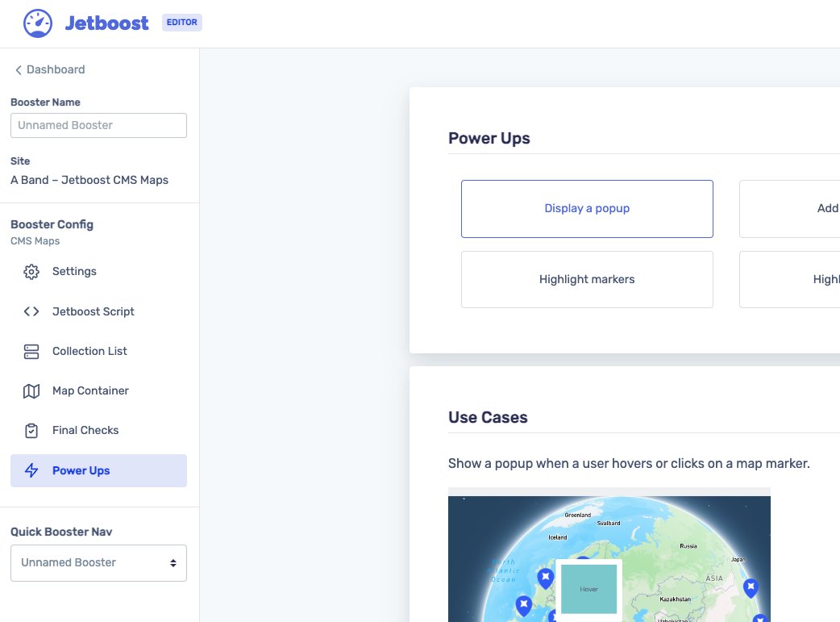This screenshot has width=840, height=622.
Task: Click the Jetboost wordmark
Action: (106, 23)
